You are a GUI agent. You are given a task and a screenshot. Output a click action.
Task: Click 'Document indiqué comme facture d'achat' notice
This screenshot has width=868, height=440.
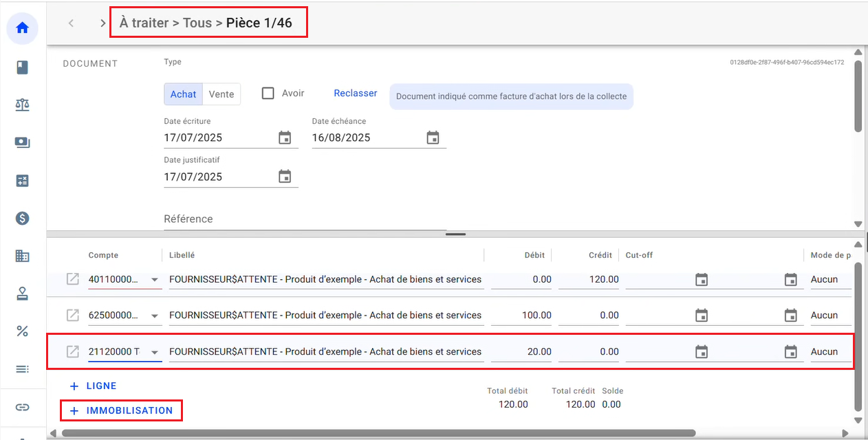point(512,96)
